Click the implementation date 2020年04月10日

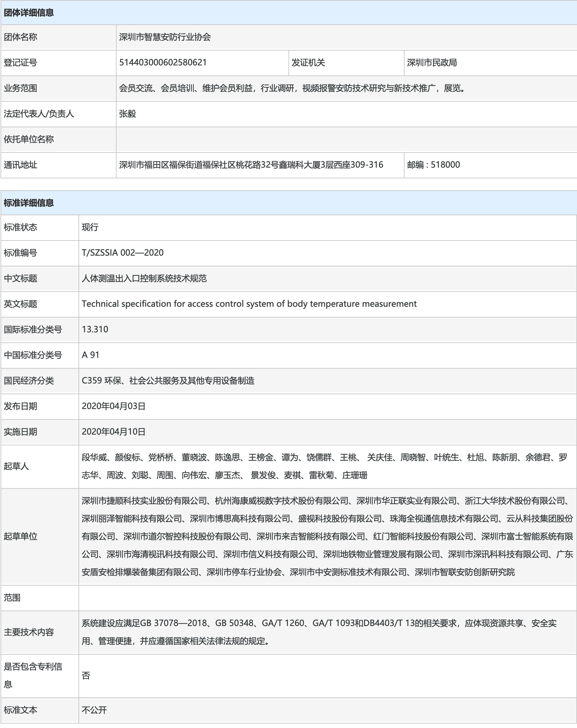pos(114,432)
